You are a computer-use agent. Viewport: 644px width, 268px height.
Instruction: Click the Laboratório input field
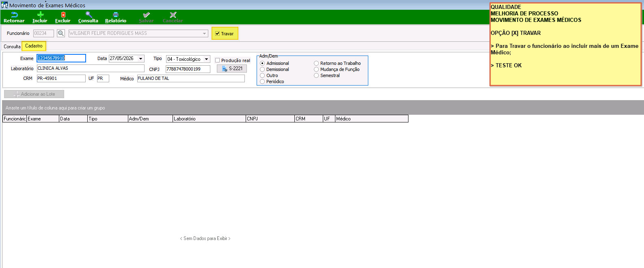point(91,69)
